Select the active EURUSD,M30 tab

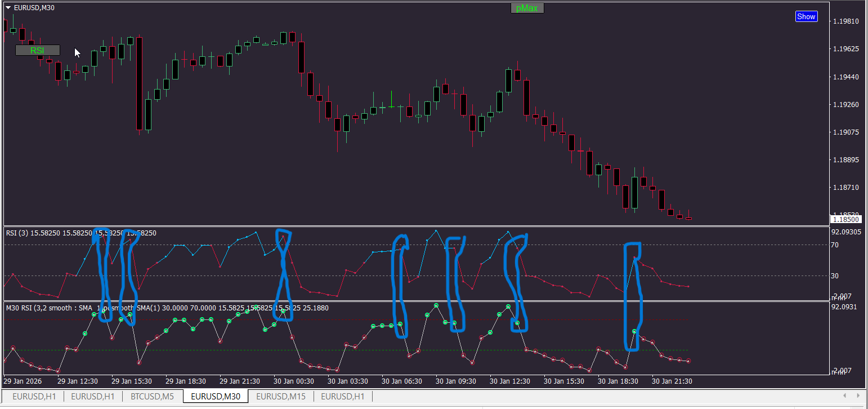(216, 396)
